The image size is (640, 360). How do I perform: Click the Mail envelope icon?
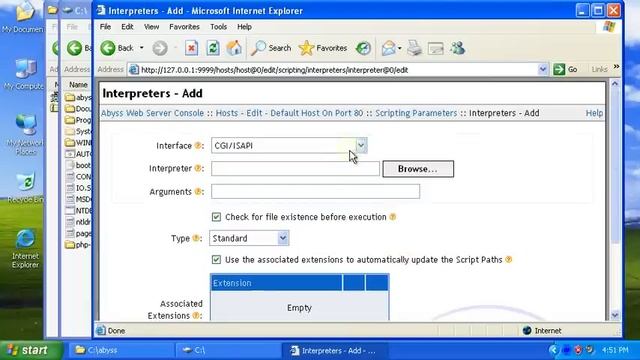389,48
